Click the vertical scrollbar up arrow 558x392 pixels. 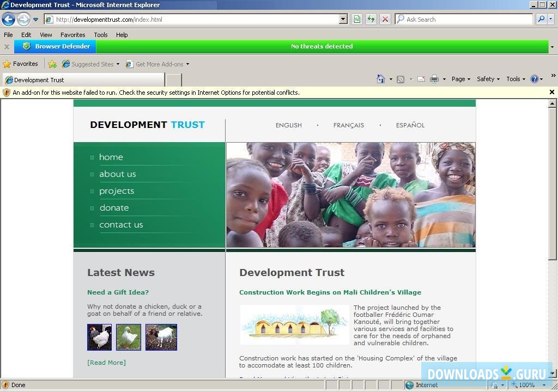[552, 103]
